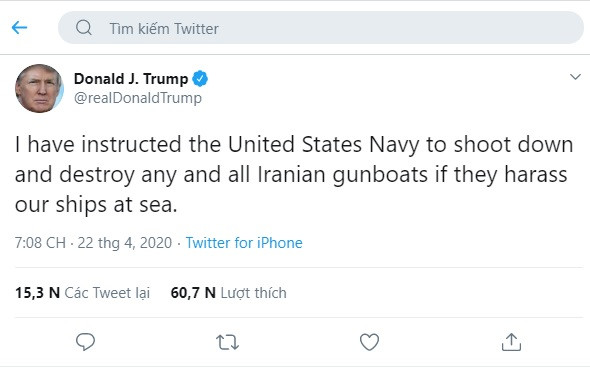This screenshot has width=590, height=376.
Task: Click the magnifying glass search icon
Action: (x=84, y=27)
